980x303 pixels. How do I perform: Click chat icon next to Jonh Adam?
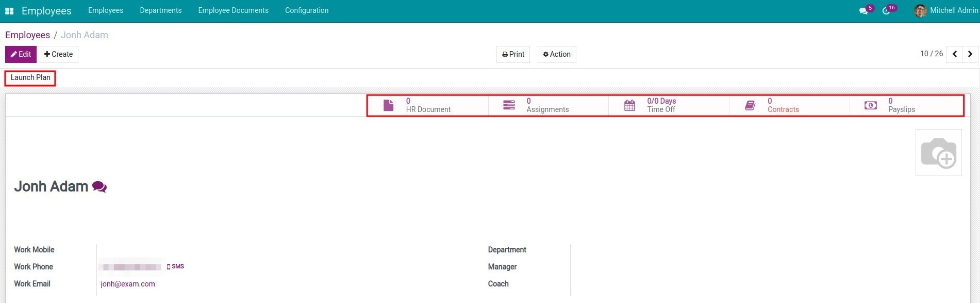[99, 187]
